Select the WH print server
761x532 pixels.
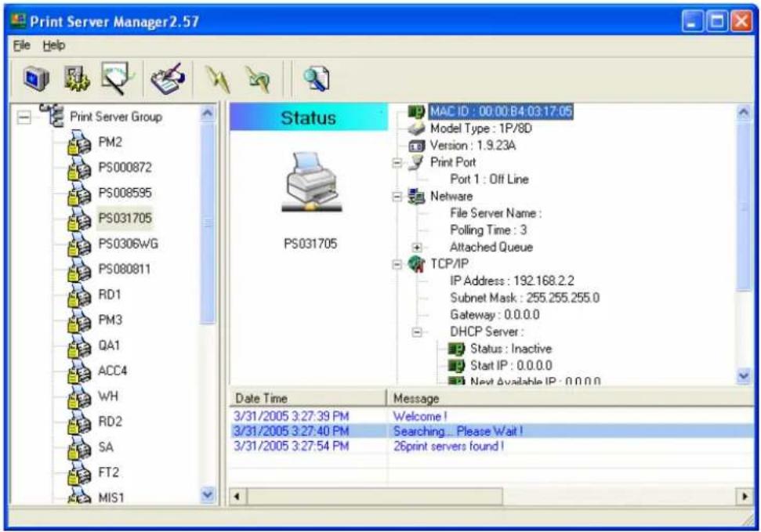108,396
